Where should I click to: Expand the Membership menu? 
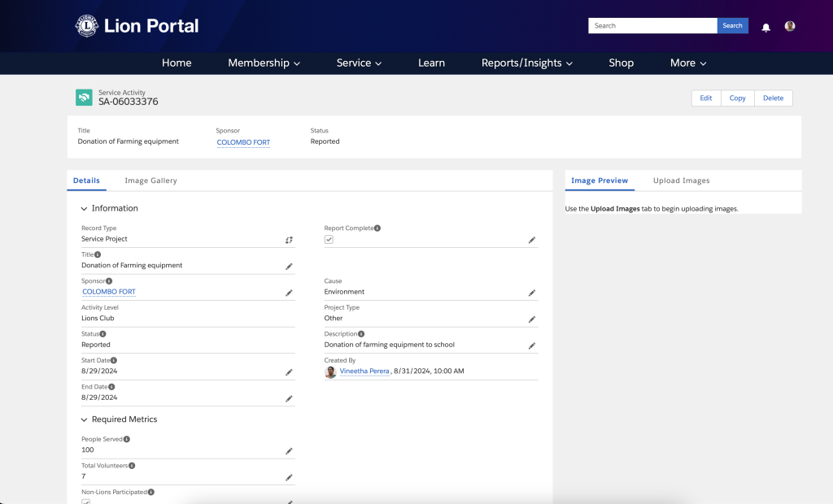click(264, 63)
